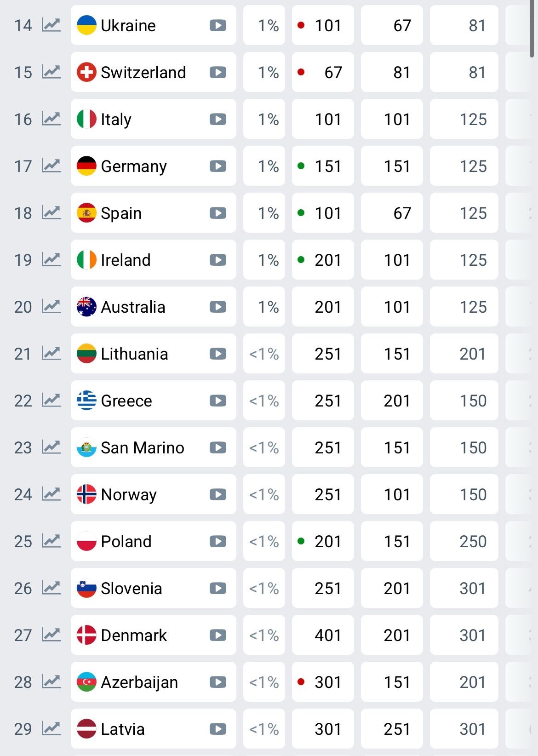Click the vertical scrollbar thumb at right edge
Screen dimensions: 538x756
[532, 29]
